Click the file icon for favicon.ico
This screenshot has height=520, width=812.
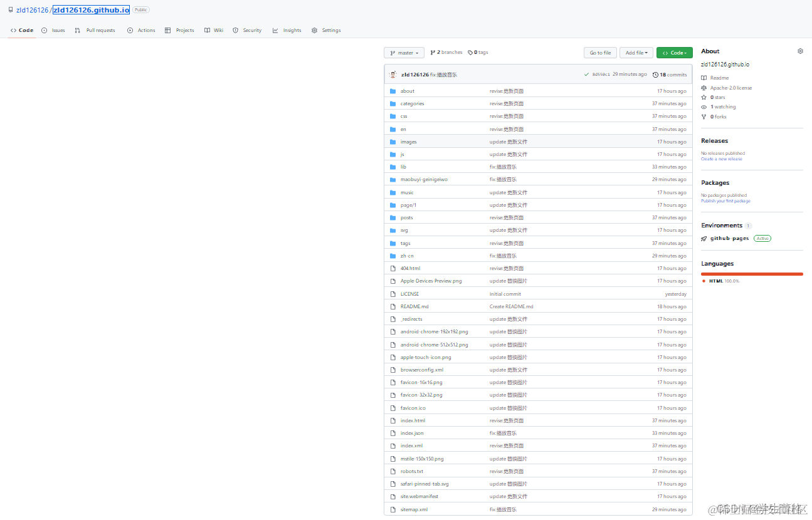[x=393, y=408]
